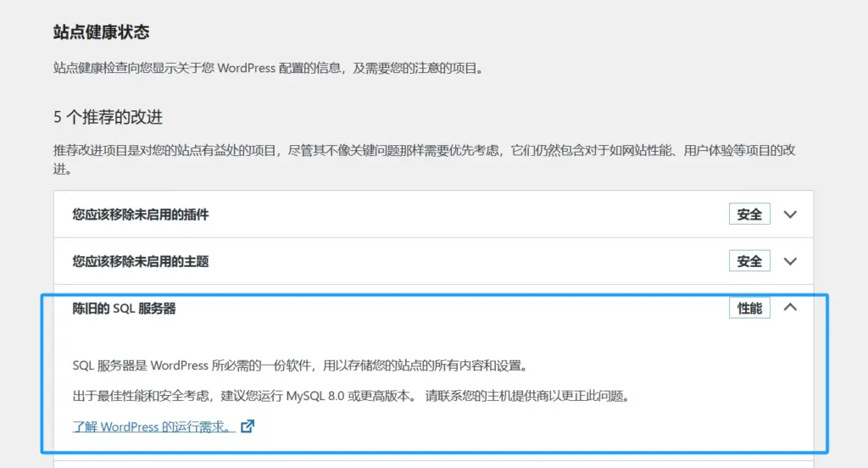Click the 站点健康状态 page heading

(101, 33)
